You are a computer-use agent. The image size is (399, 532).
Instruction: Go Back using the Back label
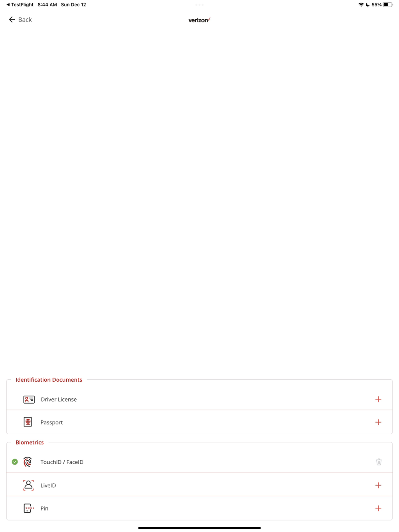point(25,20)
